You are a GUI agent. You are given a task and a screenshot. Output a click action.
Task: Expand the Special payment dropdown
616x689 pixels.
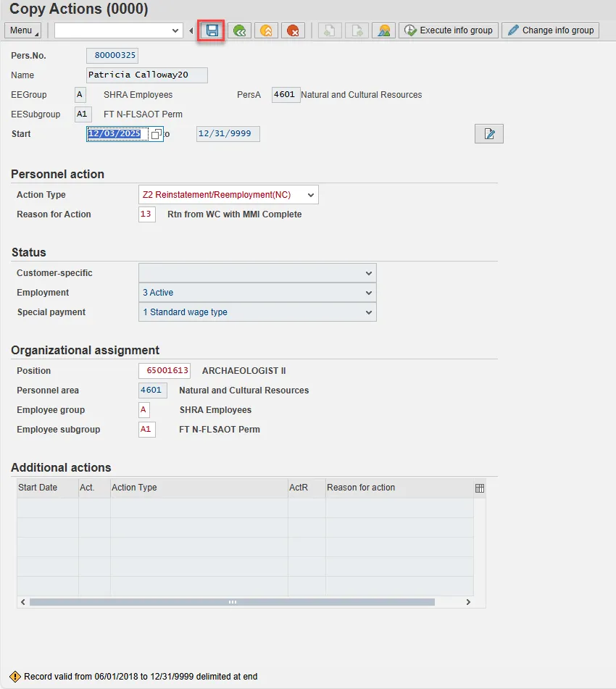point(369,312)
